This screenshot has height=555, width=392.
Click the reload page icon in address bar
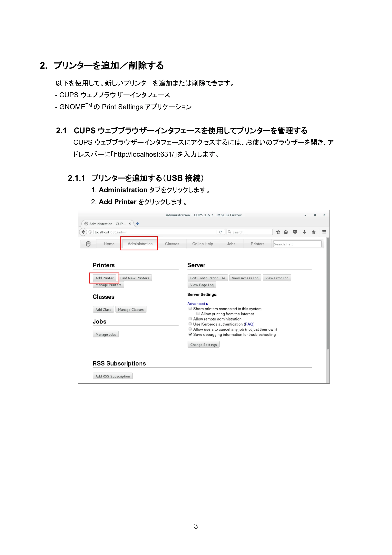[220, 232]
